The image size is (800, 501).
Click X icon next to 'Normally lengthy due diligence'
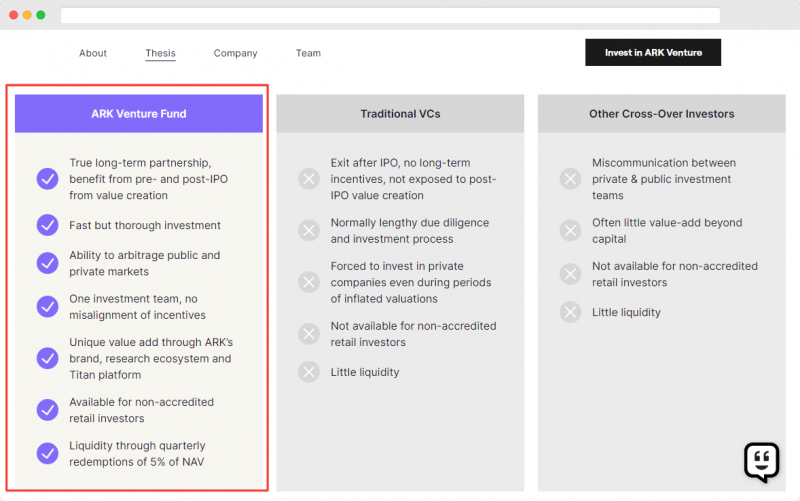(309, 231)
